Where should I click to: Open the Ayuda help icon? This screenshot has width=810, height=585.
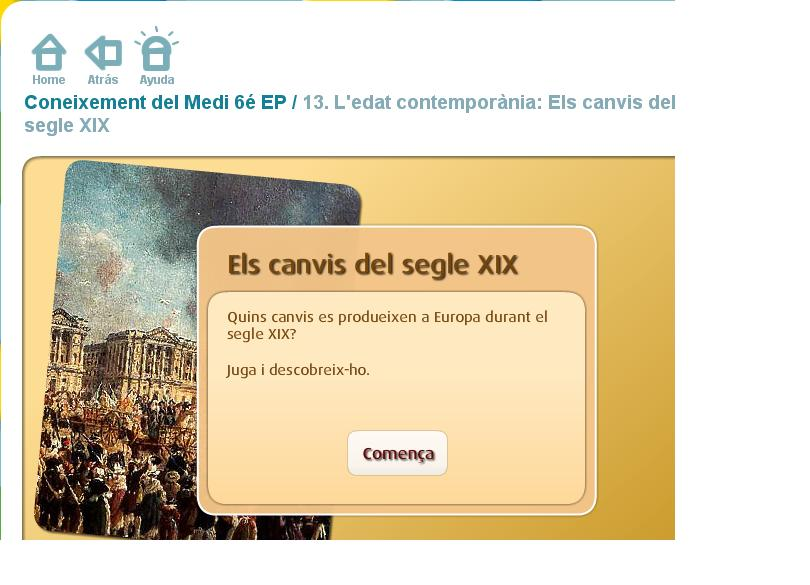157,49
